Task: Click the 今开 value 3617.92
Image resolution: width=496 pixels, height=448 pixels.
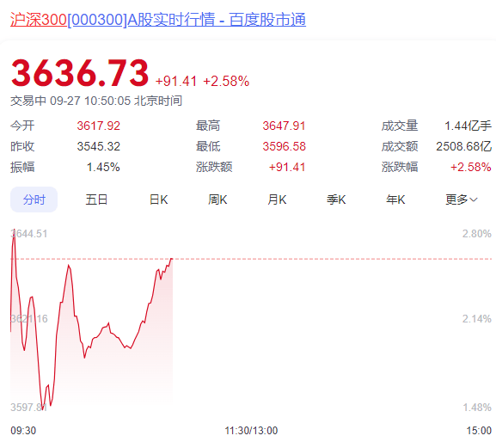Action: 98,126
